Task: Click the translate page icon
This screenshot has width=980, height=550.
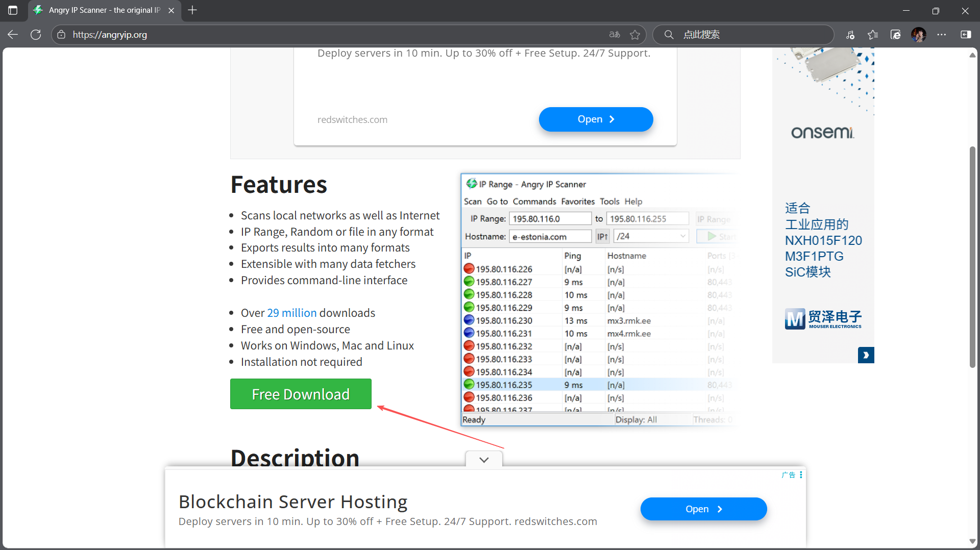Action: (615, 34)
